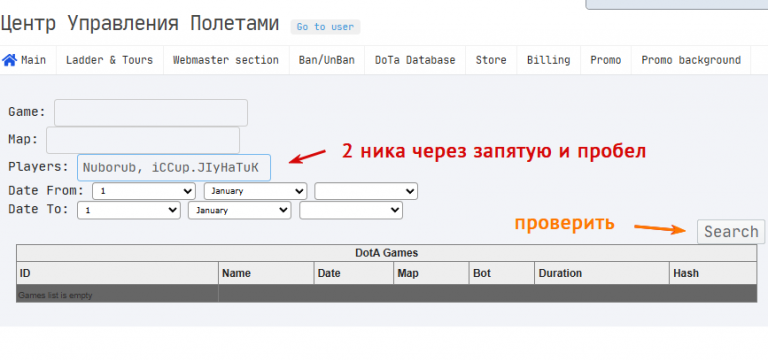Click the ID column header

point(118,273)
